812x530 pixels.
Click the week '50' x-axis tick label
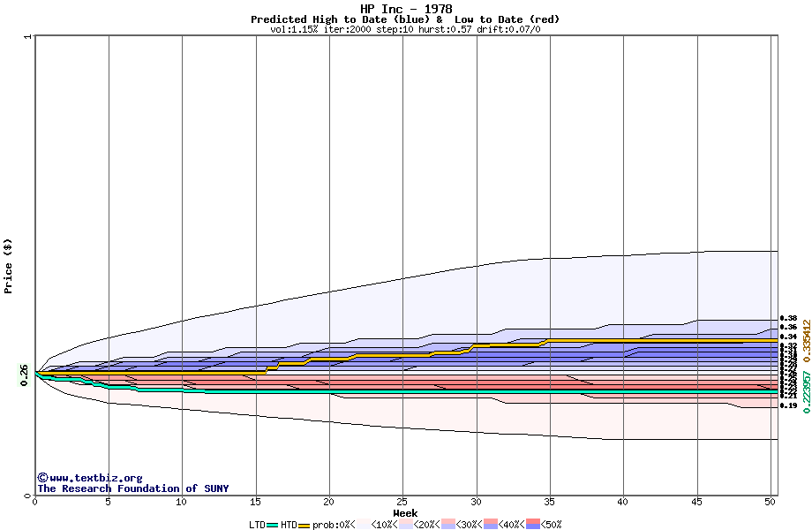771,502
